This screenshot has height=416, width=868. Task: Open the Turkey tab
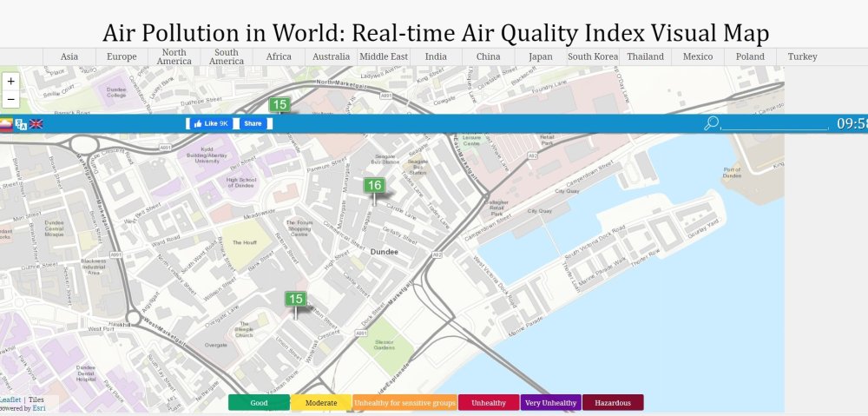coord(803,56)
